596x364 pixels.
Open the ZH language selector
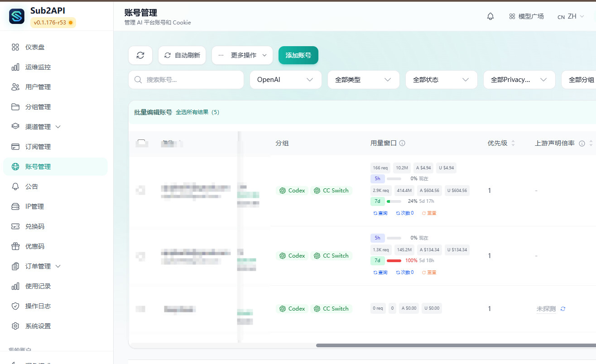click(571, 16)
